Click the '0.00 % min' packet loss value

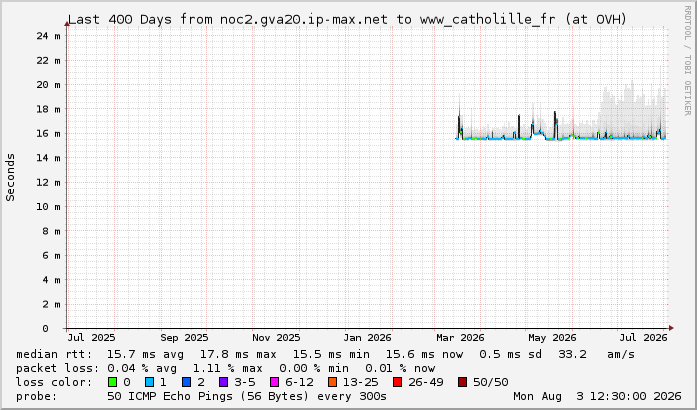pyautogui.click(x=314, y=369)
